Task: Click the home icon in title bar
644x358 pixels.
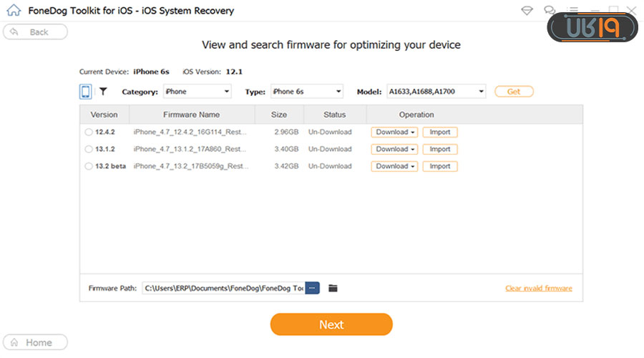Action: click(12, 11)
